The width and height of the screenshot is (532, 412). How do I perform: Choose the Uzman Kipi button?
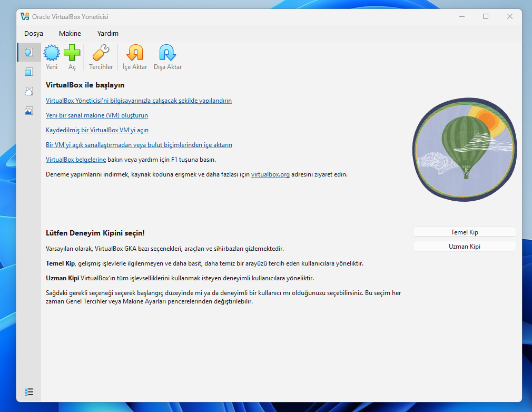tap(465, 247)
